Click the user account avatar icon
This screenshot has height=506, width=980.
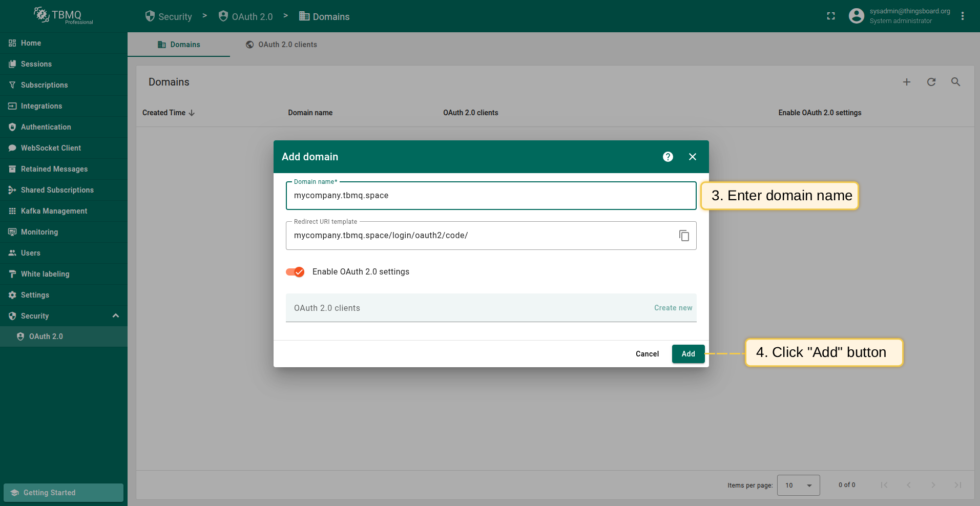tap(856, 16)
